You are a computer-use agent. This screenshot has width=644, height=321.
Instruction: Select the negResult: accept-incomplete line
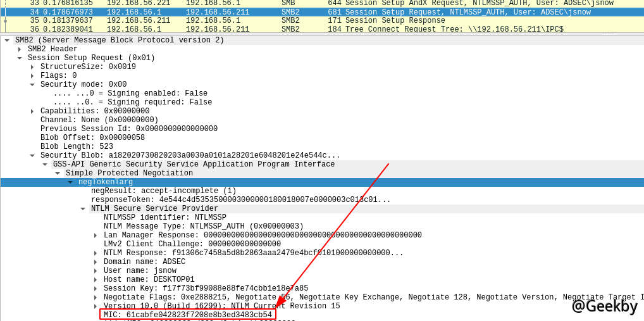coord(163,191)
